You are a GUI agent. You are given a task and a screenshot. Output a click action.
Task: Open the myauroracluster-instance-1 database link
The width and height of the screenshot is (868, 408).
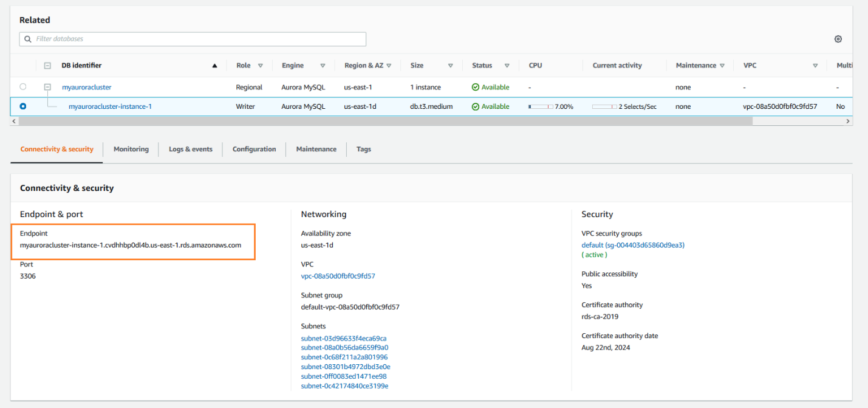pos(110,106)
